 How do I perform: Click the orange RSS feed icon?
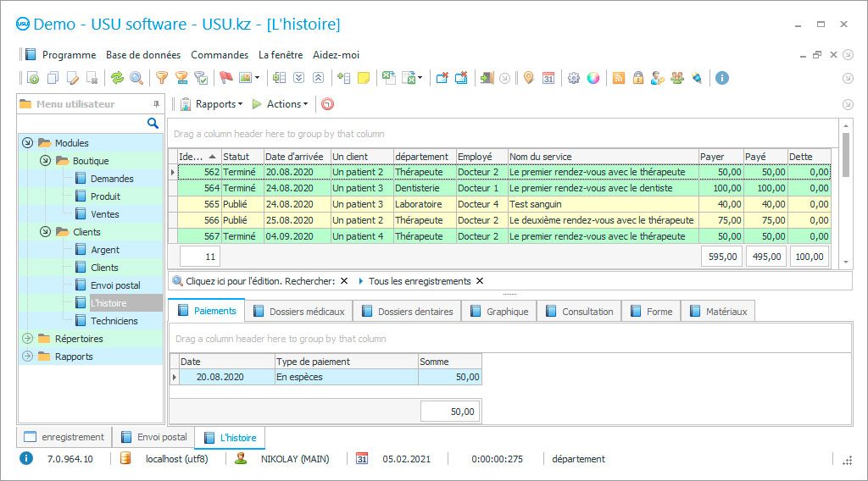click(619, 78)
